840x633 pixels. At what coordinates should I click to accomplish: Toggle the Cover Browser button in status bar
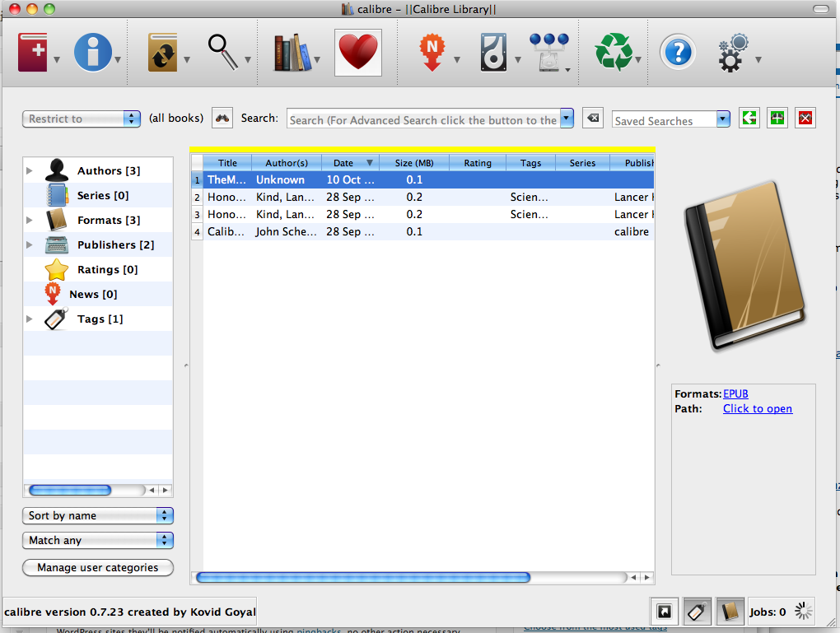pyautogui.click(x=665, y=611)
